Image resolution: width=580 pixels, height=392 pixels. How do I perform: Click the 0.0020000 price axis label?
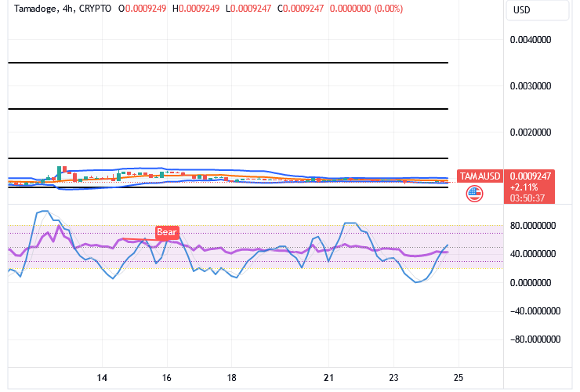(x=531, y=132)
